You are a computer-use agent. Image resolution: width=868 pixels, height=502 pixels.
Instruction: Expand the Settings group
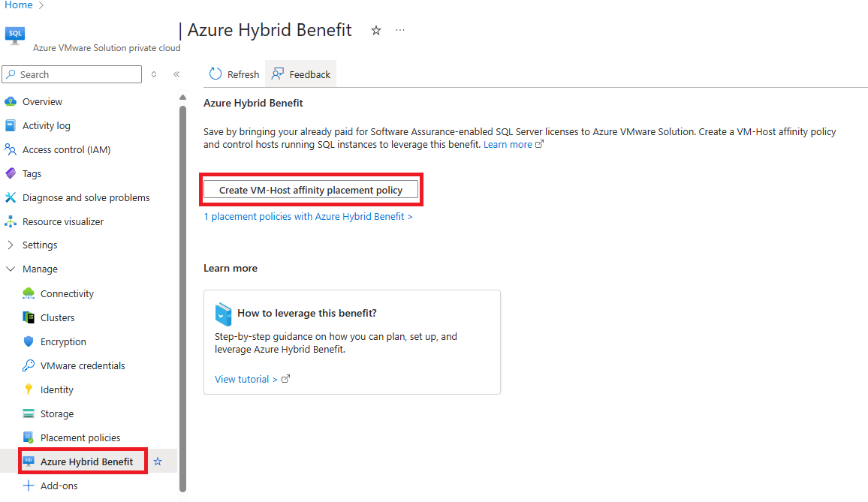[x=11, y=245]
